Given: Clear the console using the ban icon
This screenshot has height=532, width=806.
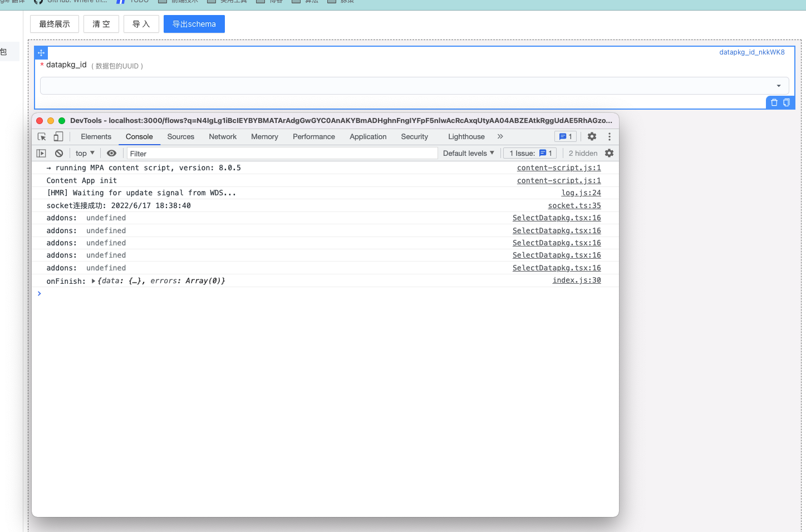Looking at the screenshot, I should click(58, 153).
